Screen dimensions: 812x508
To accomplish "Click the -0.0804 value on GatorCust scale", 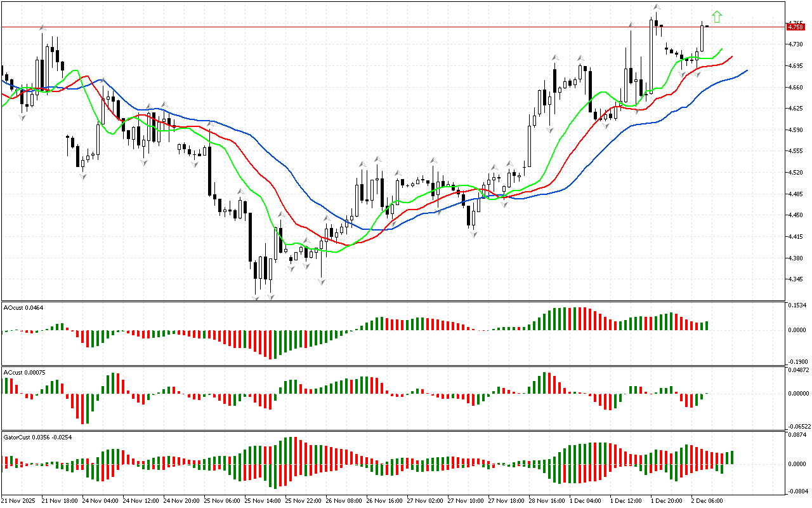I will pos(797,491).
